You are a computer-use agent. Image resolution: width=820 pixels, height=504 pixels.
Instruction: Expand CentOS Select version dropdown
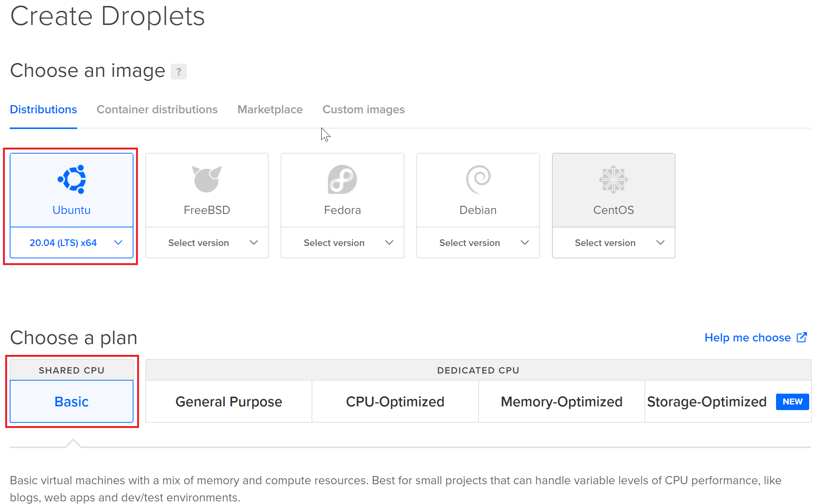(614, 243)
